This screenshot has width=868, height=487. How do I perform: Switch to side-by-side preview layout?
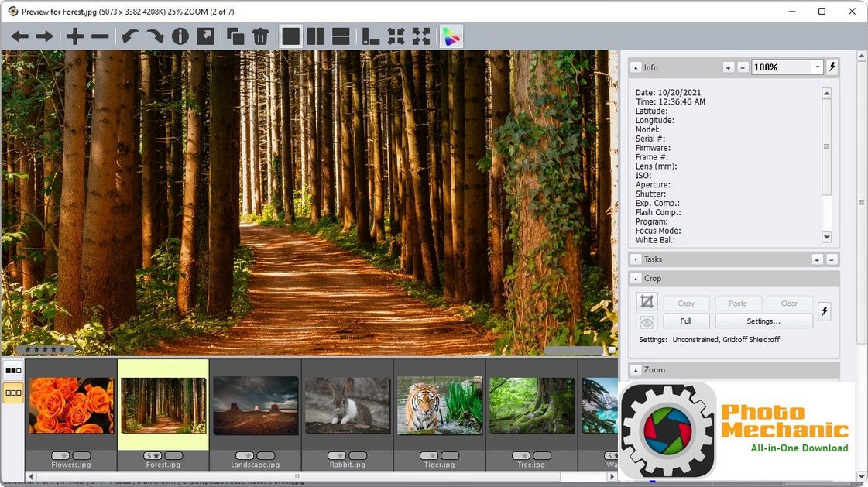tap(317, 36)
